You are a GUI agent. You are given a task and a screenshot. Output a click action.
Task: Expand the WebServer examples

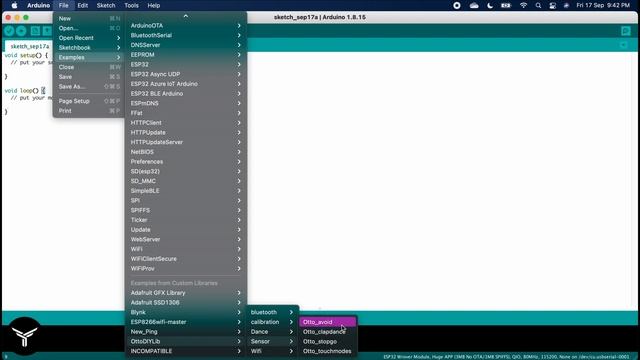[x=186, y=239]
